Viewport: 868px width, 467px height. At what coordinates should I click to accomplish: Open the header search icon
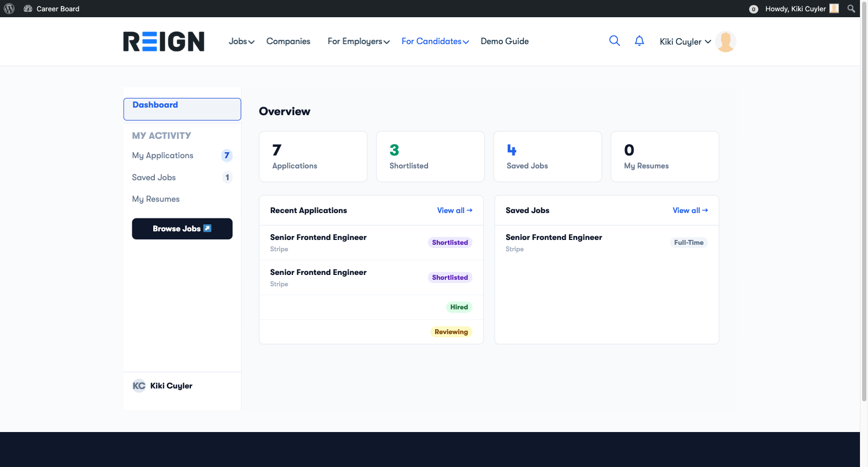click(614, 41)
